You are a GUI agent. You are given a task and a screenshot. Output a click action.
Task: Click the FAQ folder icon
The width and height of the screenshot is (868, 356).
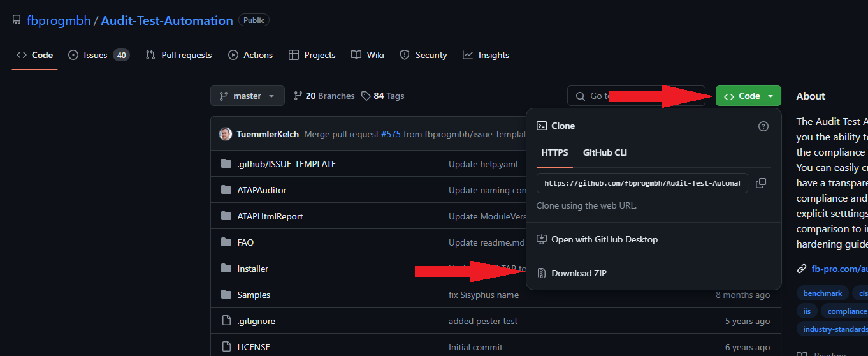pos(226,242)
